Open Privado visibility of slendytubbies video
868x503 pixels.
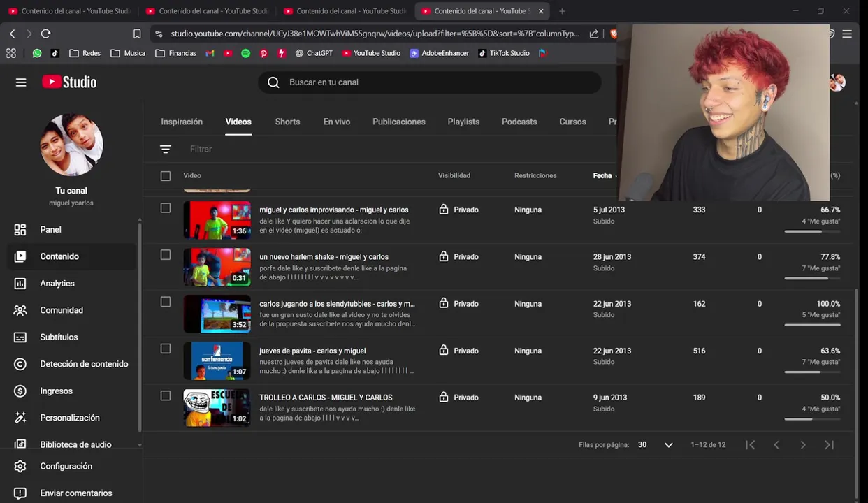[458, 304]
